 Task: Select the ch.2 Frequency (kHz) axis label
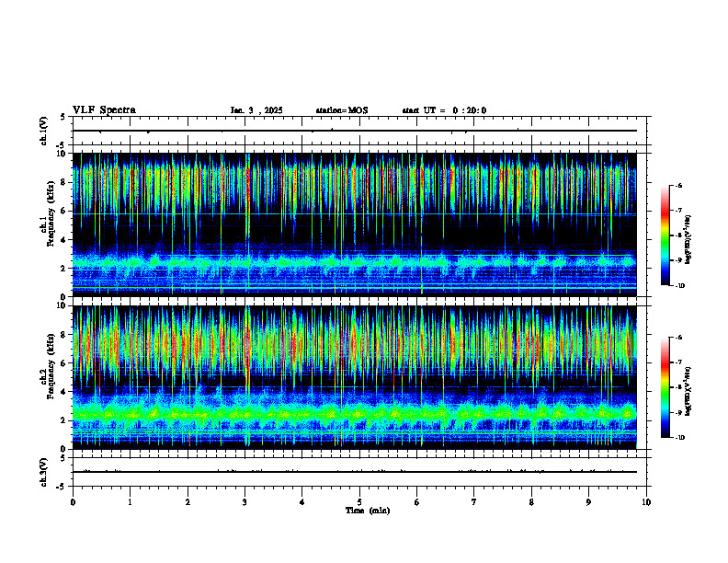pyautogui.click(x=48, y=366)
